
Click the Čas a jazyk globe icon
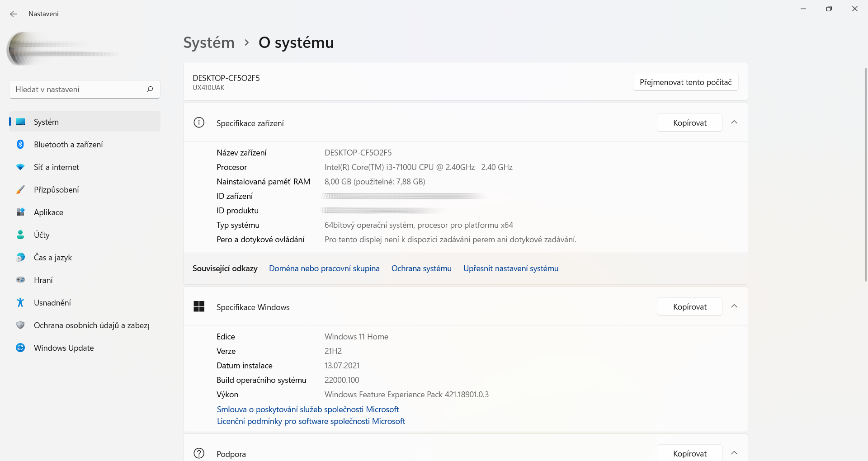click(x=20, y=257)
